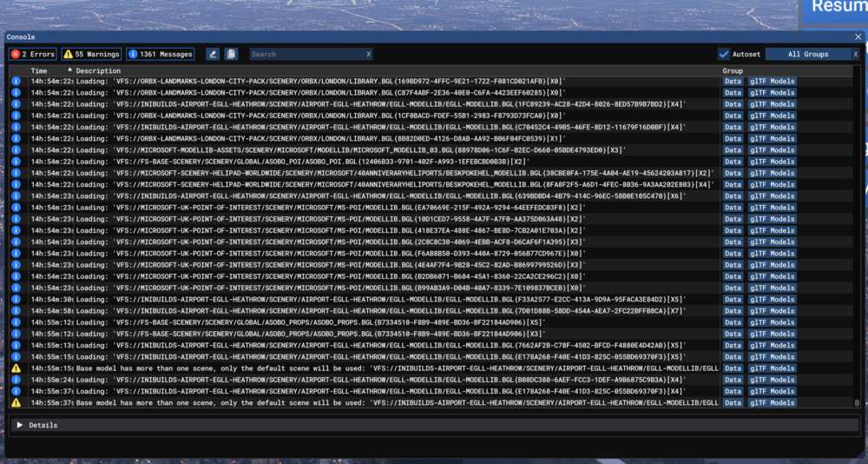Click into the Search input field

click(x=304, y=54)
